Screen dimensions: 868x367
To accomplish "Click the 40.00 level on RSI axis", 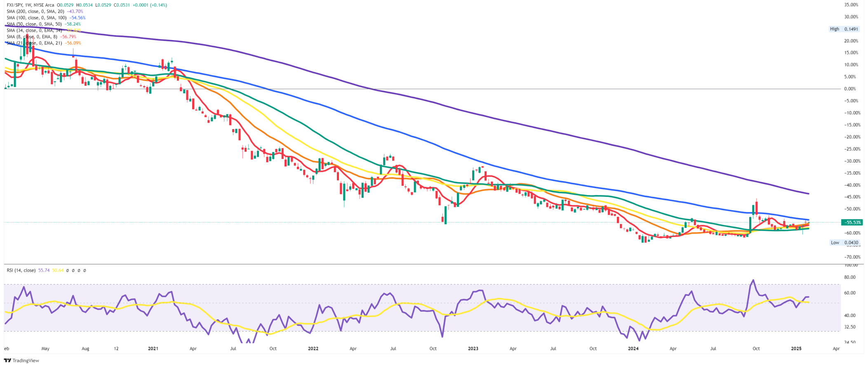I will (850, 315).
